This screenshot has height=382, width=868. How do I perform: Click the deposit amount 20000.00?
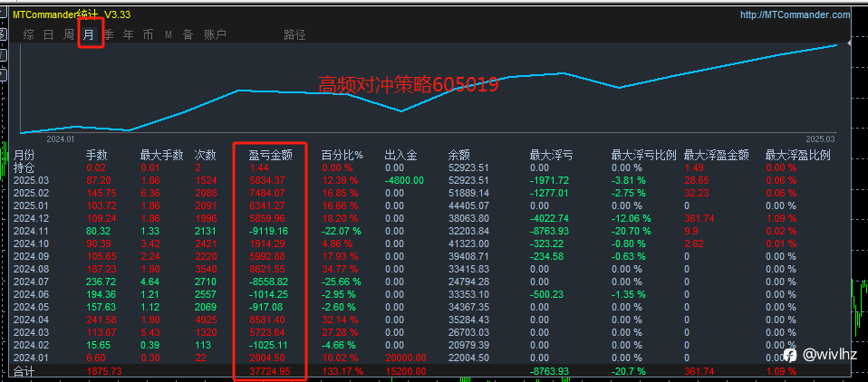point(405,358)
